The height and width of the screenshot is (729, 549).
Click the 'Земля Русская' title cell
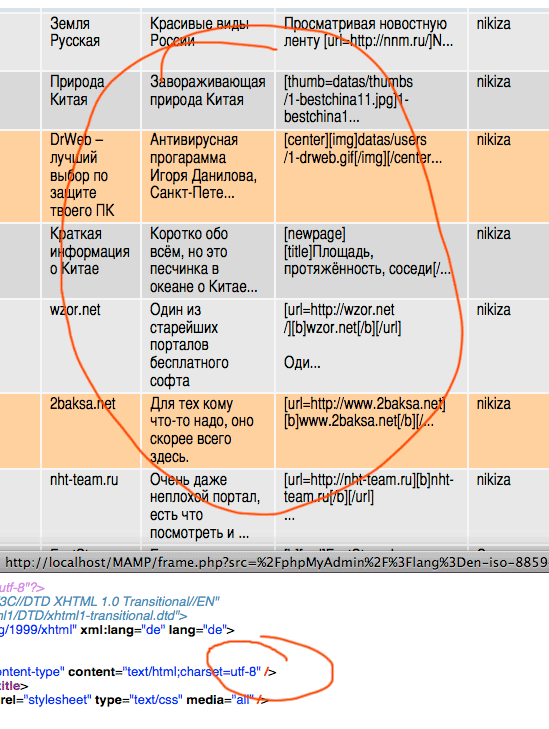pos(91,41)
